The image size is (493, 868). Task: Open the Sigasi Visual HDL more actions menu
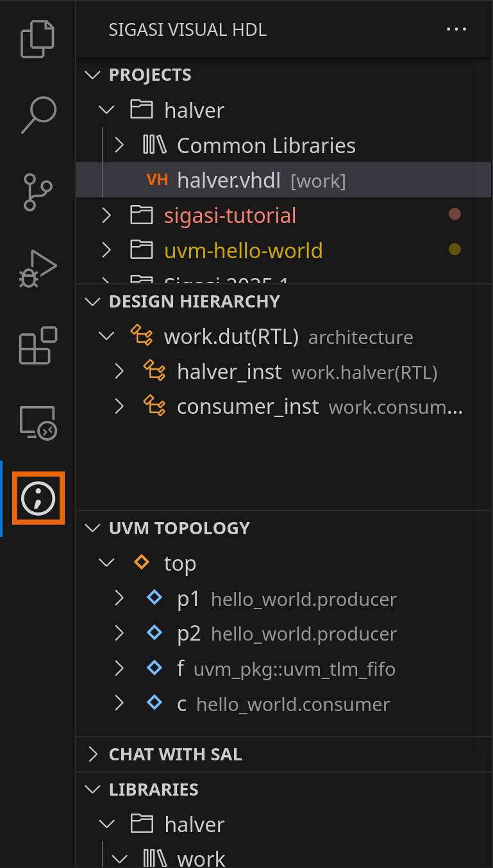click(456, 29)
